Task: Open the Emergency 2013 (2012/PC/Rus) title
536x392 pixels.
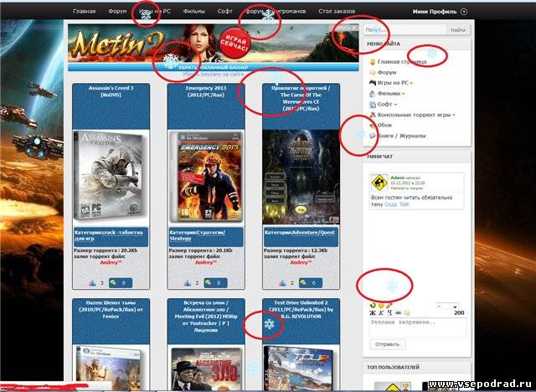Action: [x=206, y=91]
